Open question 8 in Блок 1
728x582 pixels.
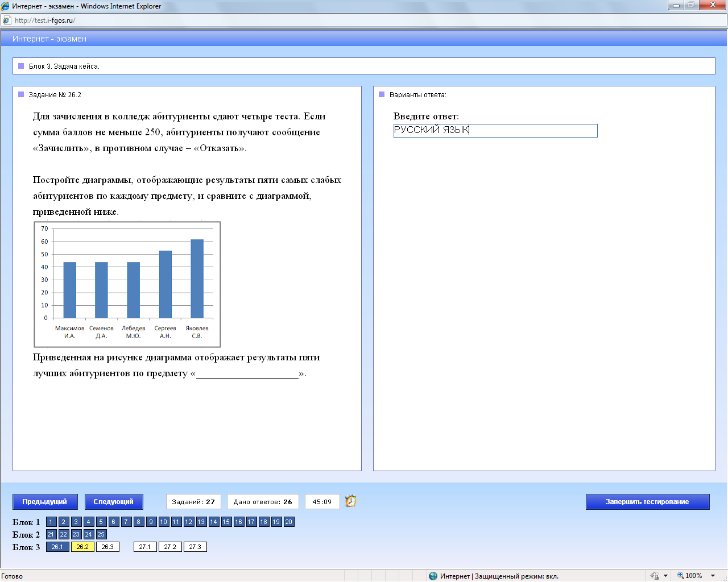coord(138,522)
